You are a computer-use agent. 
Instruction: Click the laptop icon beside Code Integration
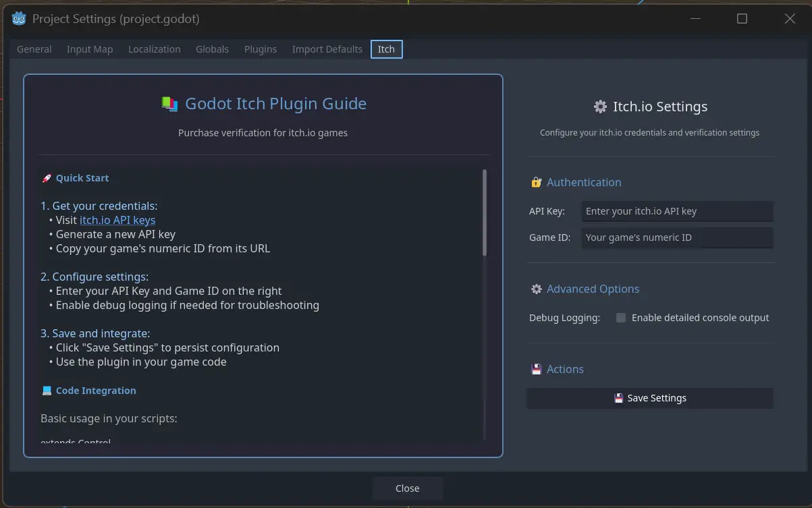click(x=47, y=391)
